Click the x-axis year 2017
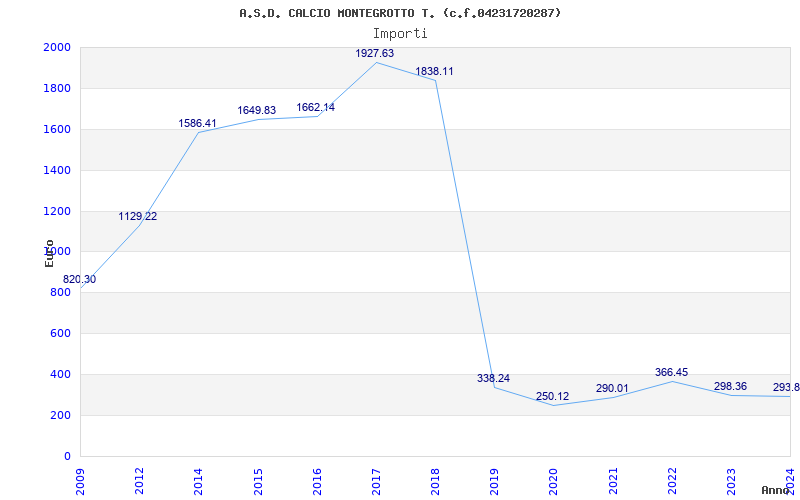The height and width of the screenshot is (500, 800). click(x=376, y=481)
